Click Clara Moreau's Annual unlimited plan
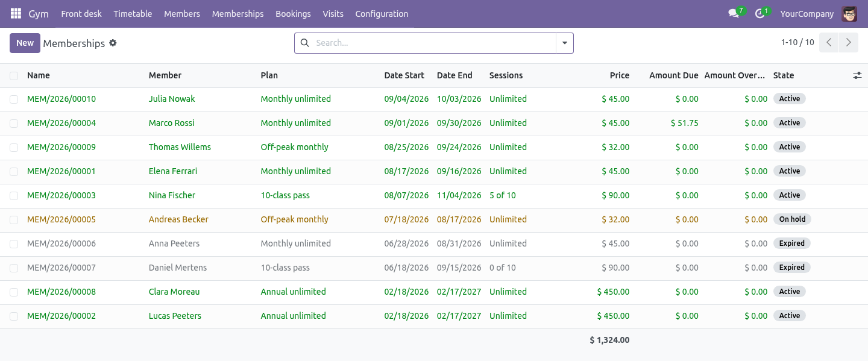The height and width of the screenshot is (361, 868). (293, 292)
